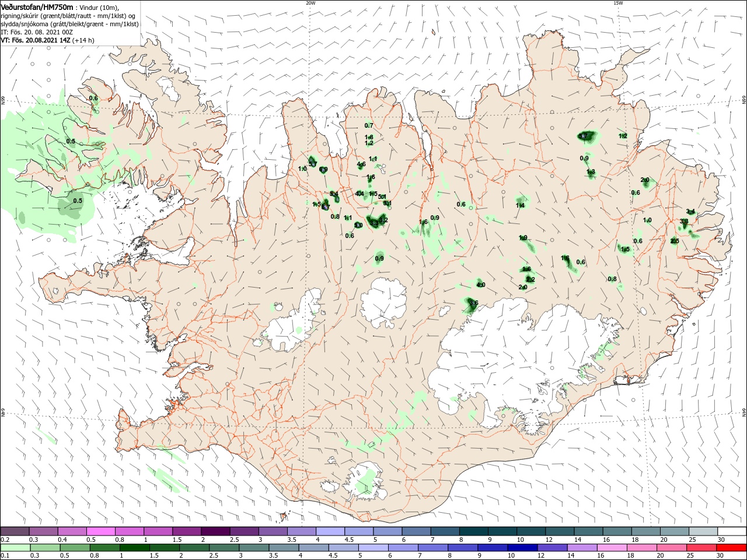Select the 1.3 precipitation value in the northeast
The image size is (747, 560).
(591, 171)
